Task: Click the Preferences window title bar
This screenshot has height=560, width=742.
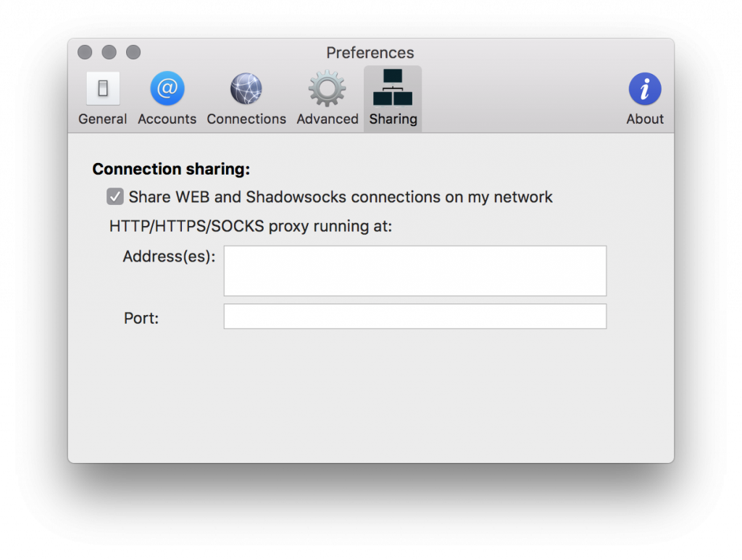Action: pos(370,52)
